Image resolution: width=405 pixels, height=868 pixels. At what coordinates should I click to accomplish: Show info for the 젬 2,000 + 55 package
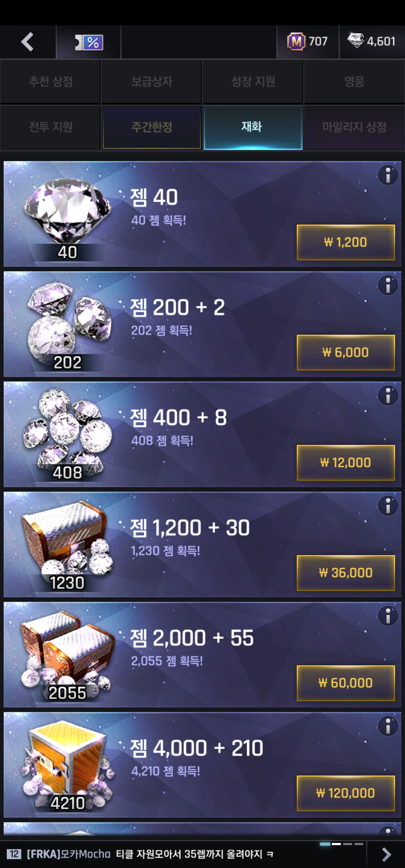point(388,616)
